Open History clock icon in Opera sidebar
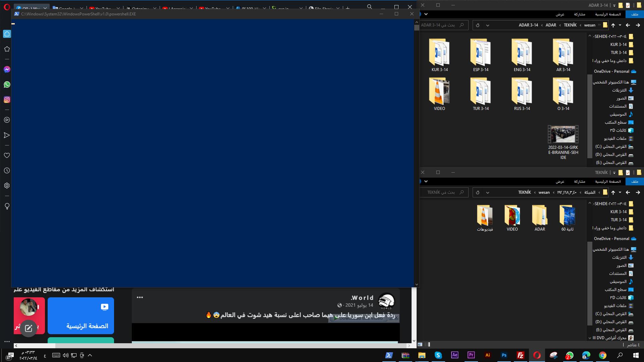This screenshot has height=362, width=644. point(7,171)
